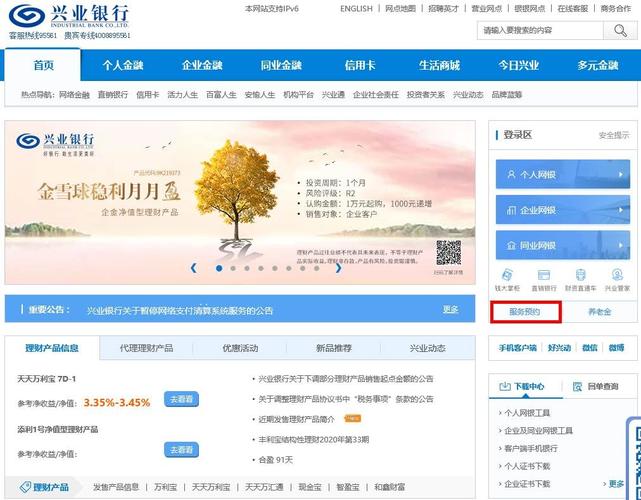641x500 pixels.
Task: Open 生活商城 navigation menu
Action: (439, 65)
